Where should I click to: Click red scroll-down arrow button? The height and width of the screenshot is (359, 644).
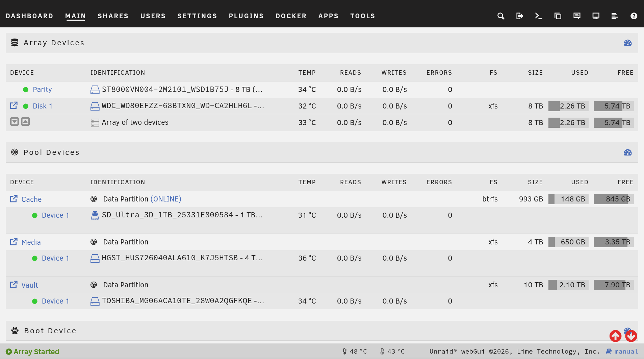coord(631,336)
